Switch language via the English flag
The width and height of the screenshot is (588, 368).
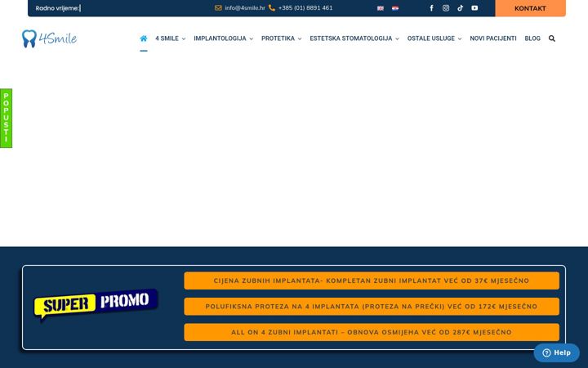(381, 8)
